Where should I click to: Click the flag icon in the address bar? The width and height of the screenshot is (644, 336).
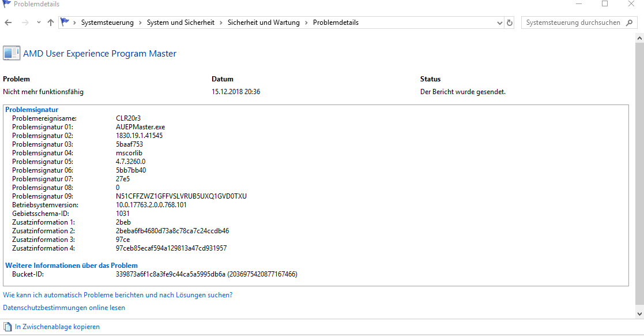click(65, 23)
